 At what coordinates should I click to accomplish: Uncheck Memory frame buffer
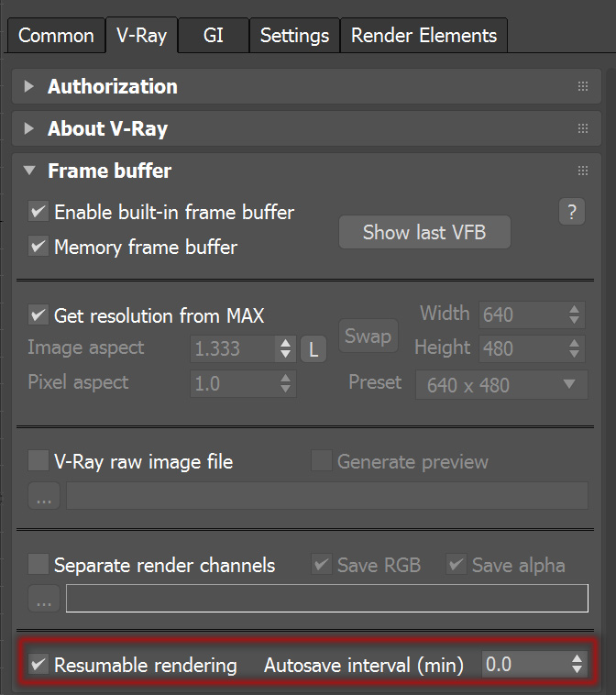pos(38,246)
